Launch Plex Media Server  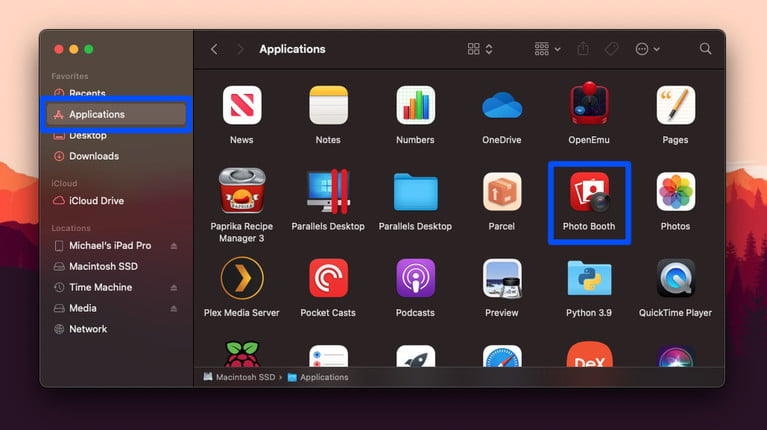[241, 278]
